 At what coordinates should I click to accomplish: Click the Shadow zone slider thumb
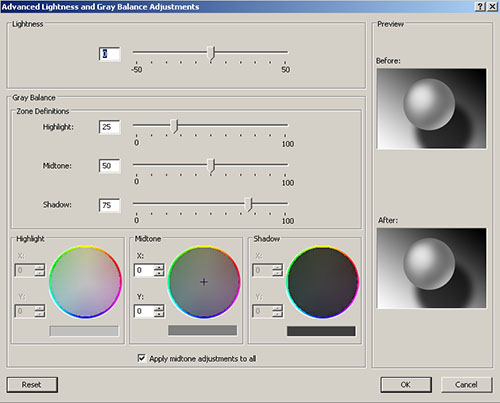(248, 204)
